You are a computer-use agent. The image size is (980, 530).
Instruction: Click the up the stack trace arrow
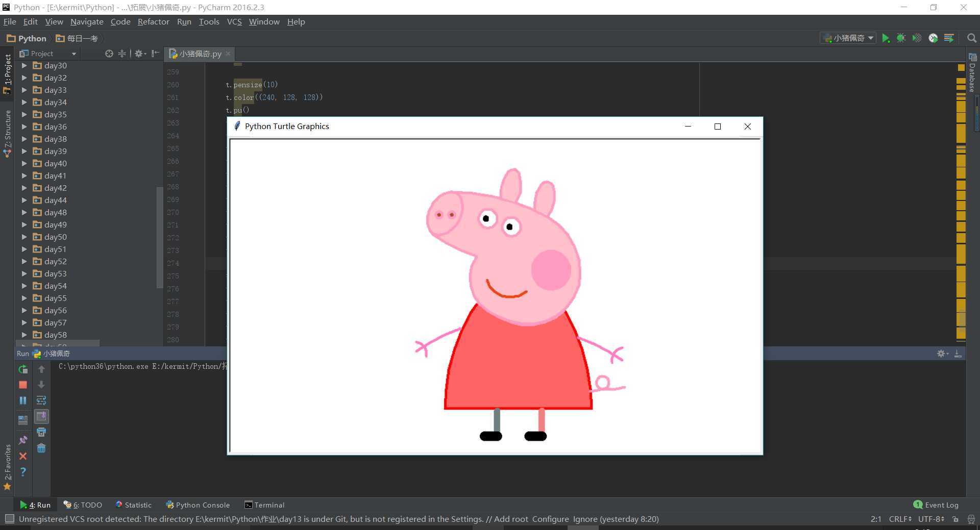(x=41, y=369)
